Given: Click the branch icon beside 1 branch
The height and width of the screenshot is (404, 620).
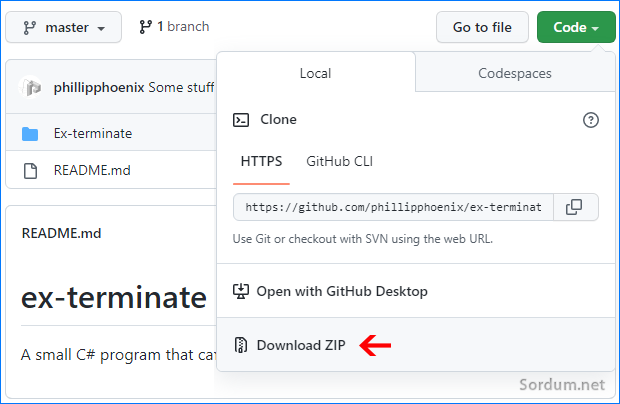Looking at the screenshot, I should pyautogui.click(x=145, y=27).
